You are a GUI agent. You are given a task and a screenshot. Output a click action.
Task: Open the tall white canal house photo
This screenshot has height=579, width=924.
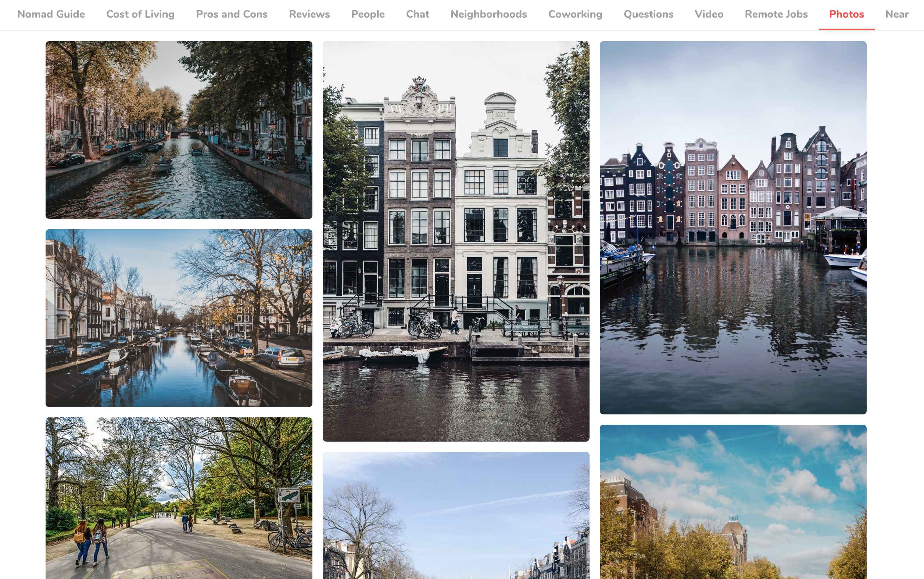click(x=455, y=241)
